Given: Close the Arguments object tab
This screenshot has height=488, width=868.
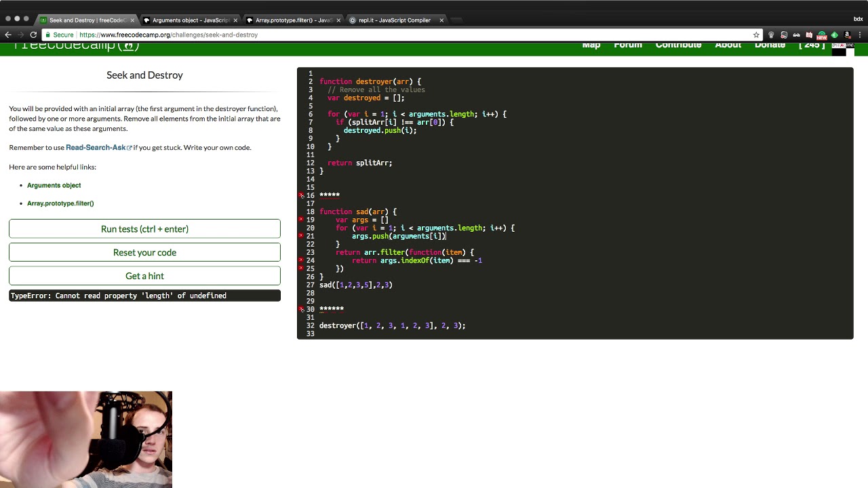Looking at the screenshot, I should coord(235,20).
